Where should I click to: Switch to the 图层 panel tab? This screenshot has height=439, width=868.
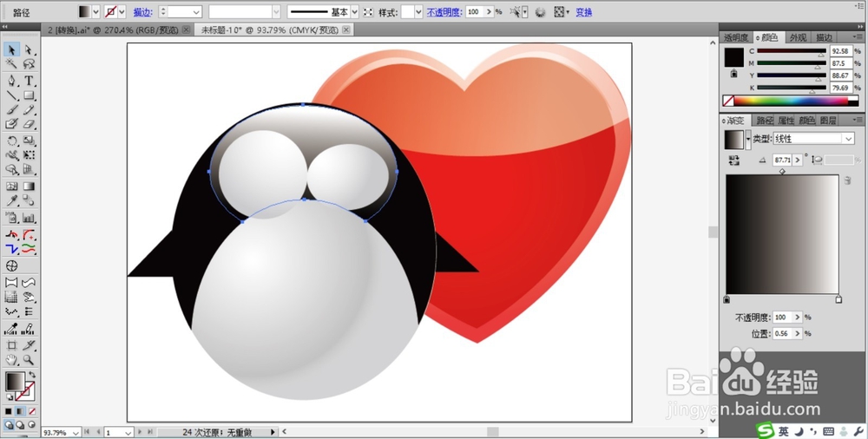(x=827, y=120)
